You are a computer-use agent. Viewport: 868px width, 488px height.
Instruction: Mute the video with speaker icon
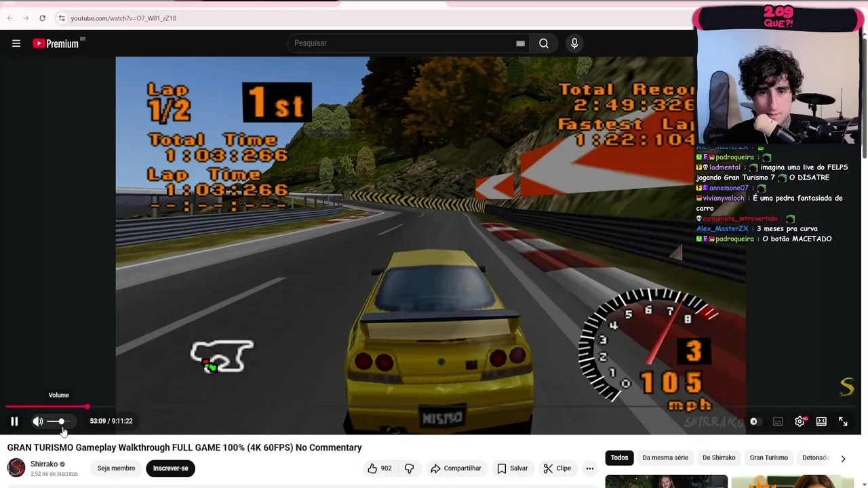[38, 422]
